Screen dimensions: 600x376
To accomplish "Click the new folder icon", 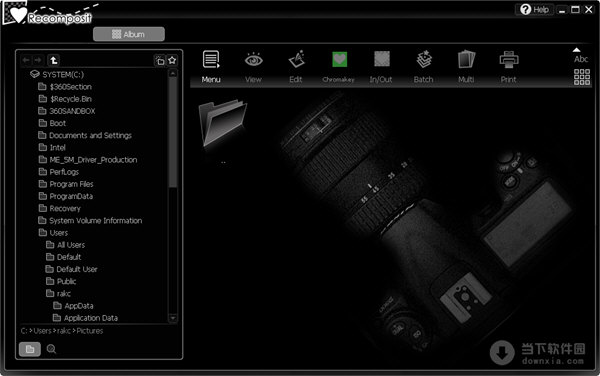I will coord(160,60).
